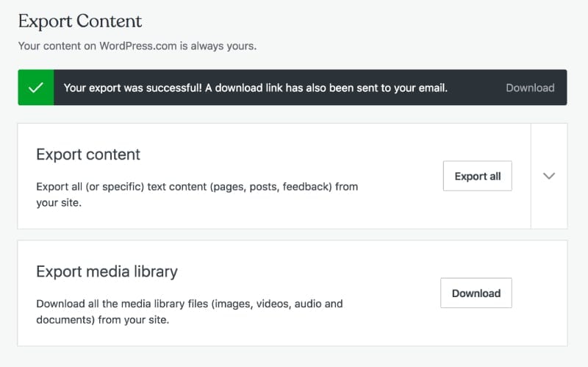Click '(pages, posts, feedback)' in the export description
Screen dimensions: 588x367
point(270,186)
